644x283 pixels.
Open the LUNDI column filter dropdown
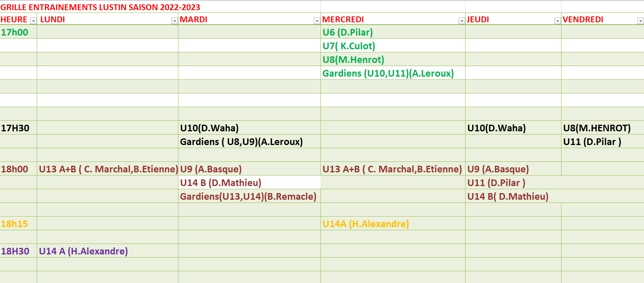[174, 21]
